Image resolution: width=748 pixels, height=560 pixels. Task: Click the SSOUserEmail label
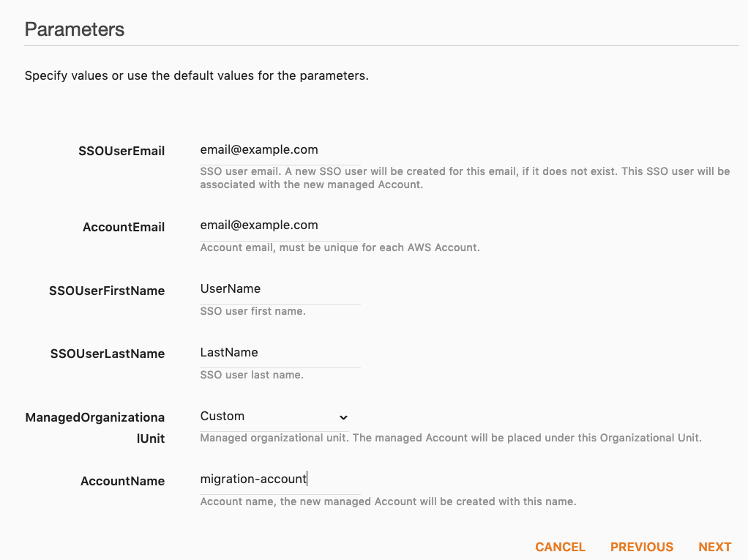click(x=121, y=152)
